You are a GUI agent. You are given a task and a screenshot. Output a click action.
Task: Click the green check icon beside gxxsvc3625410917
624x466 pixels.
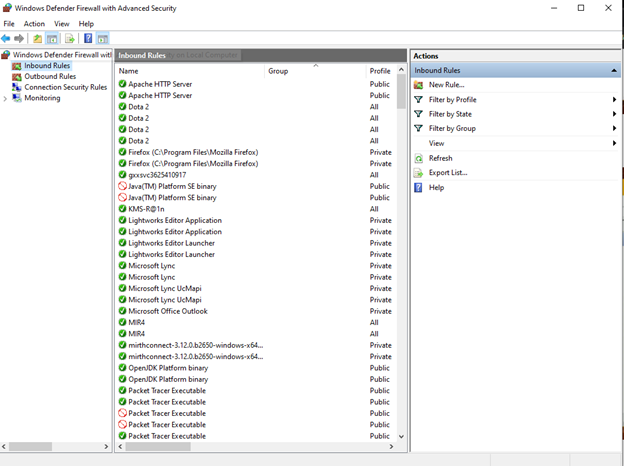click(x=123, y=175)
